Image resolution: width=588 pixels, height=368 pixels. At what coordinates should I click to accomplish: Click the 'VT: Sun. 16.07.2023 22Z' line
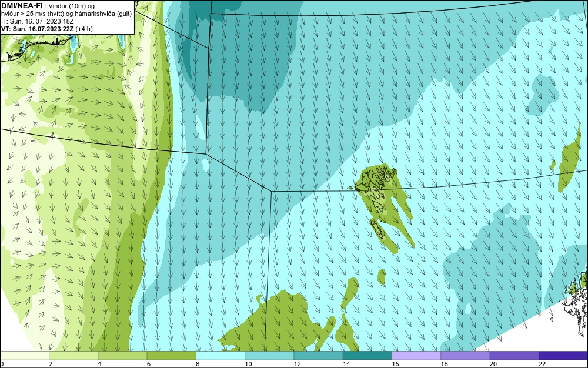38,29
